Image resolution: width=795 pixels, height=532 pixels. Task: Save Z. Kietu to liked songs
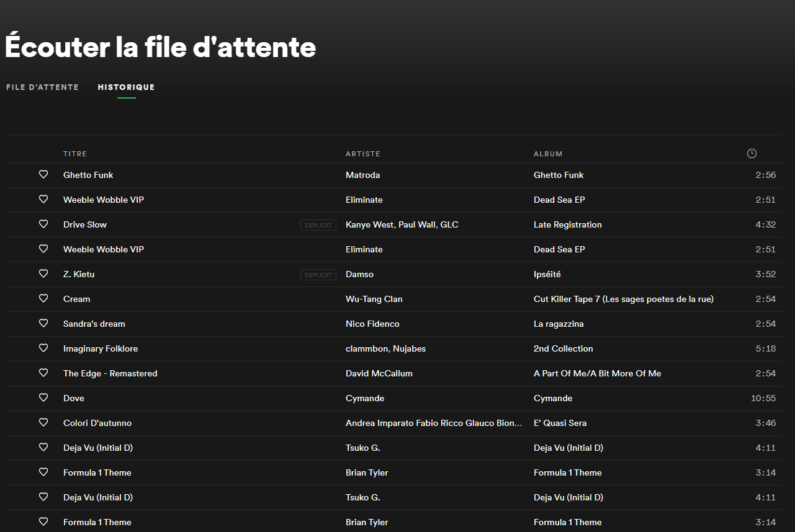(43, 274)
